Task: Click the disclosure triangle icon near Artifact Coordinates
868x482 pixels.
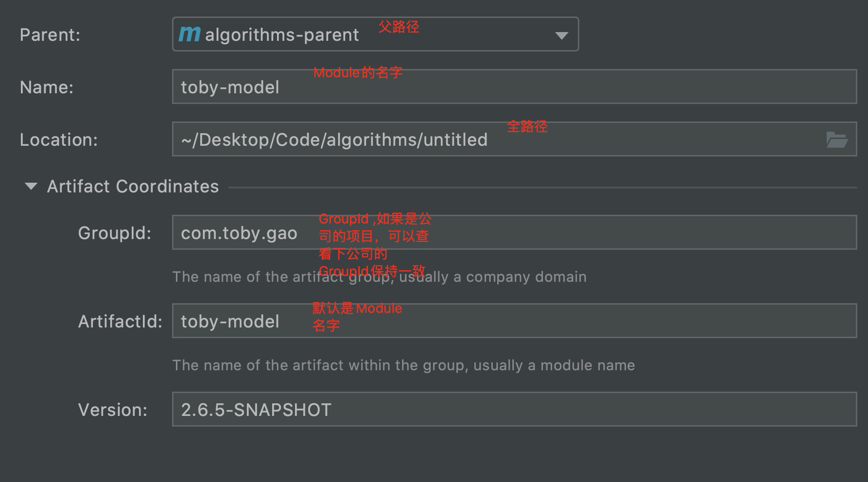Action: (31, 186)
